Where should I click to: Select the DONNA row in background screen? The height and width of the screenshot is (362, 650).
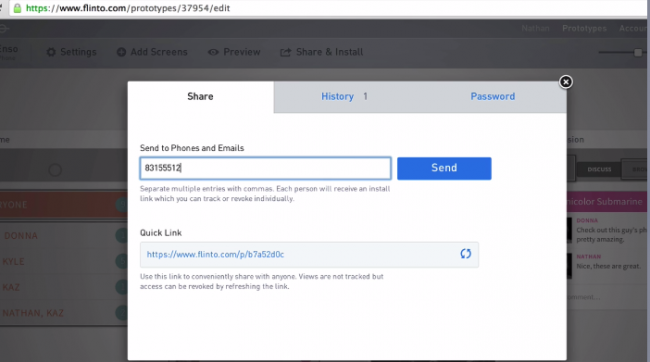[x=64, y=236]
